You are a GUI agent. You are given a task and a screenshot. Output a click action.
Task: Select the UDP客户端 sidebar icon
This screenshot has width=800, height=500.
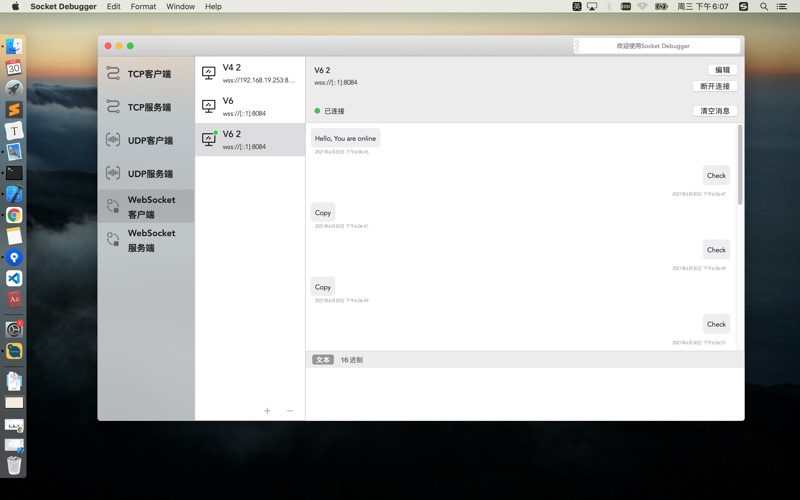(113, 140)
